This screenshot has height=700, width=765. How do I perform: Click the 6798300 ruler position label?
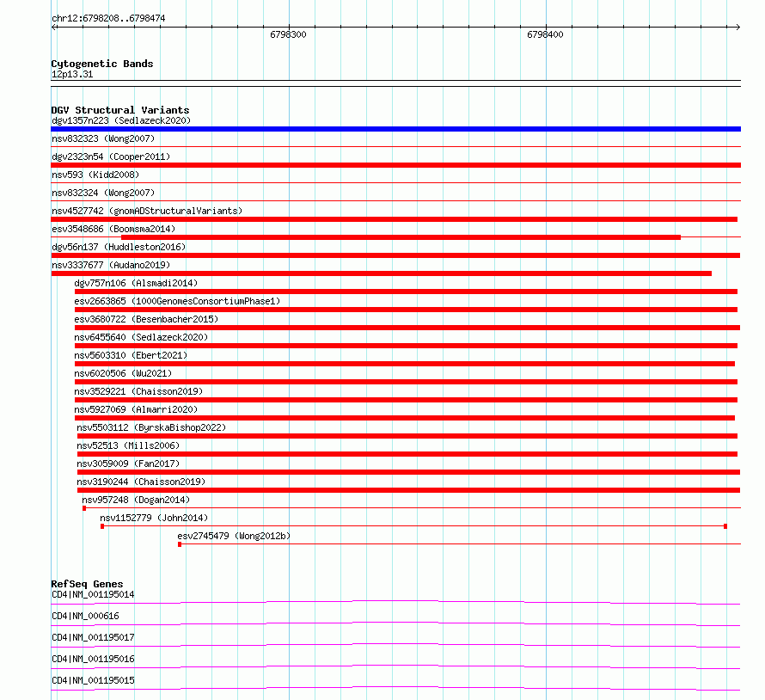(x=288, y=34)
